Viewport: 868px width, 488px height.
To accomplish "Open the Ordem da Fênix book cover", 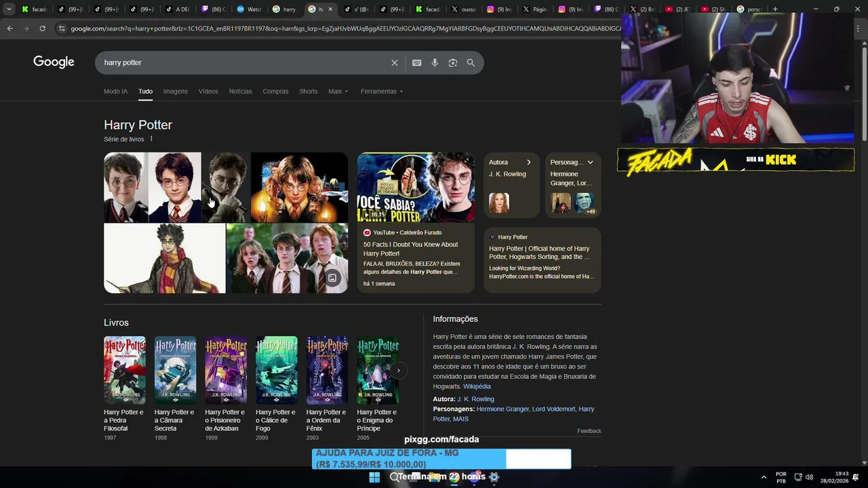I will coord(327,370).
